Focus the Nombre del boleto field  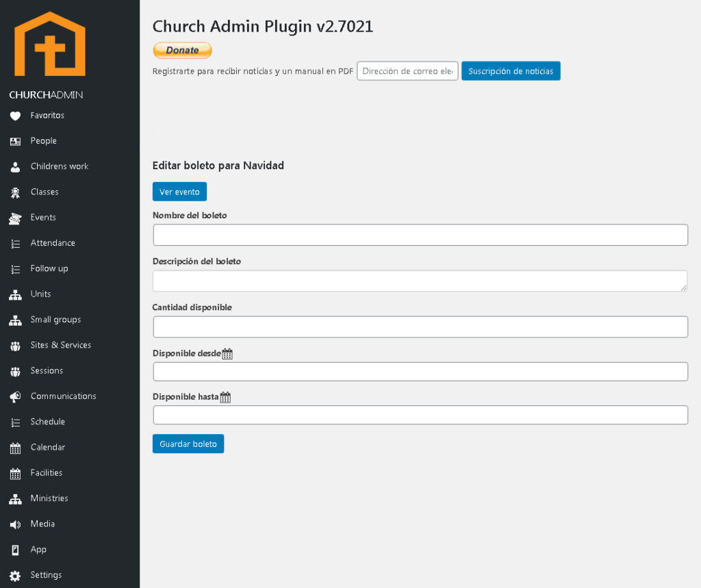pyautogui.click(x=420, y=235)
